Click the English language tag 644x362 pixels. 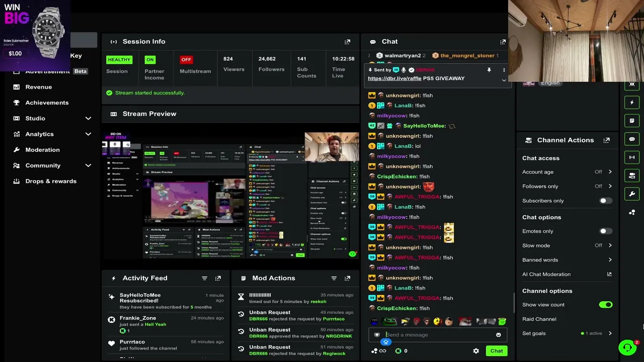coord(550,83)
